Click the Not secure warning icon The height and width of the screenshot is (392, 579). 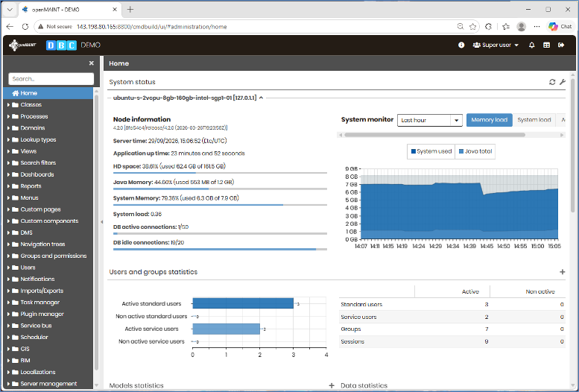point(41,27)
